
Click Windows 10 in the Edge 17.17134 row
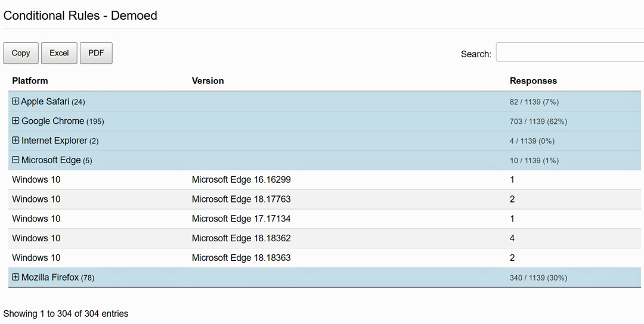tap(36, 219)
